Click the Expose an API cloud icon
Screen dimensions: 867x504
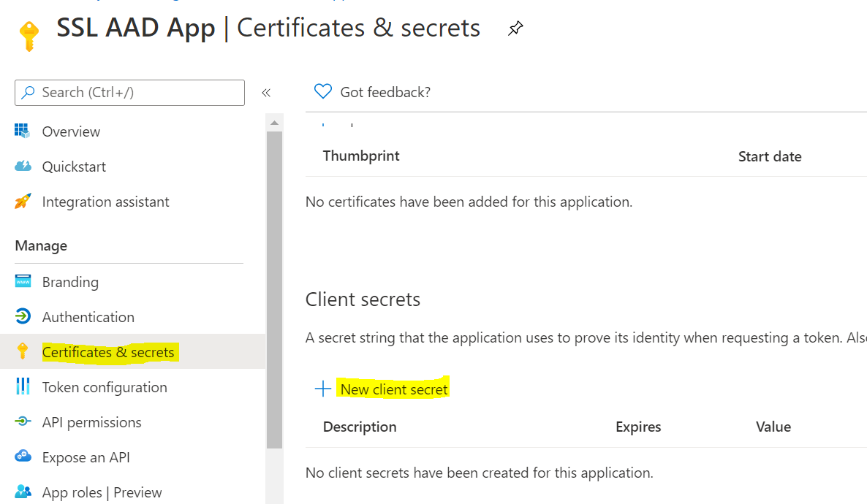click(23, 456)
